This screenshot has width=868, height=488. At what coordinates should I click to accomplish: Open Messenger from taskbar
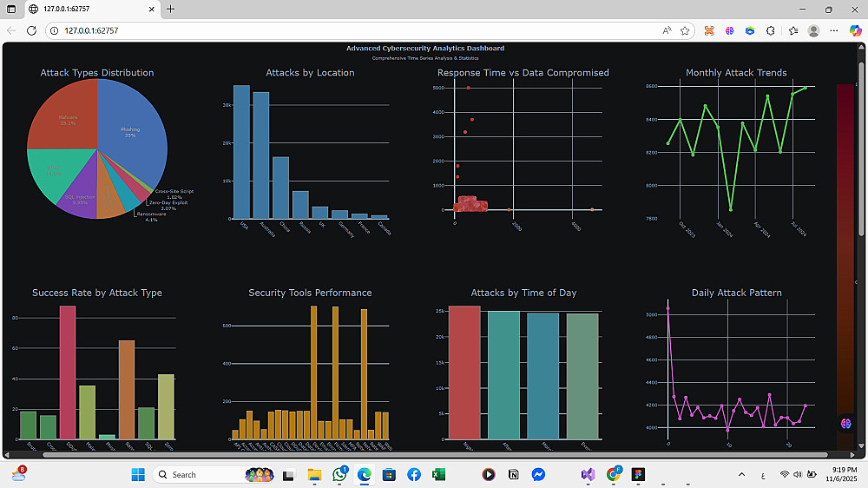coord(538,475)
